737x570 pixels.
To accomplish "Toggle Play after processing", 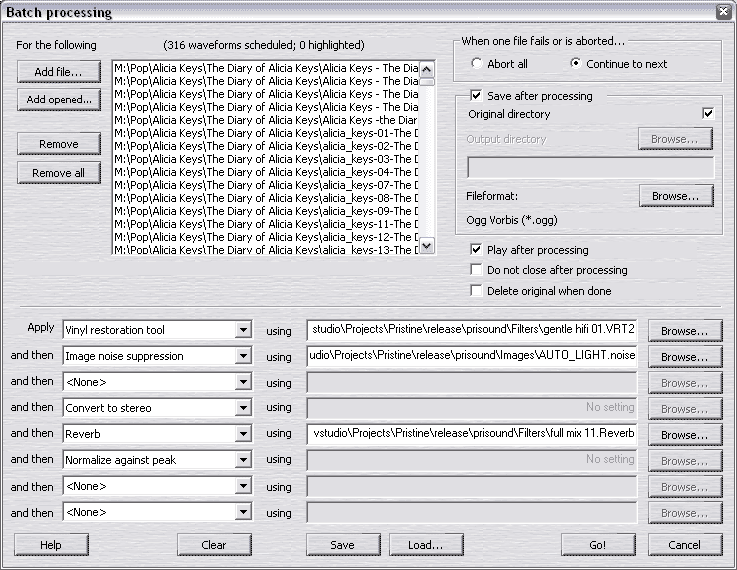I will tap(476, 250).
